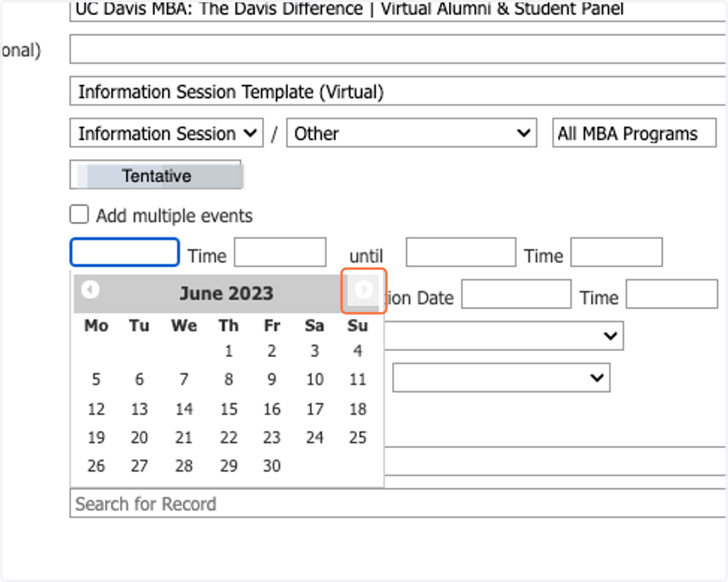Select June 16 in the calendar
Image resolution: width=728 pixels, height=582 pixels.
[272, 409]
